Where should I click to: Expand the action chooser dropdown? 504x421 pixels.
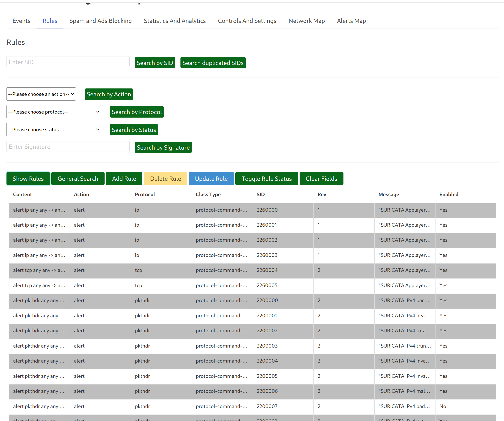click(41, 94)
